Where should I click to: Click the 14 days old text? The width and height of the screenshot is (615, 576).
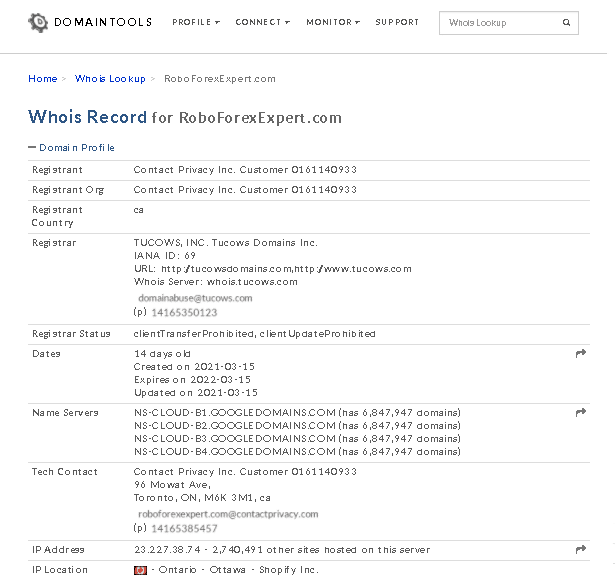point(162,354)
